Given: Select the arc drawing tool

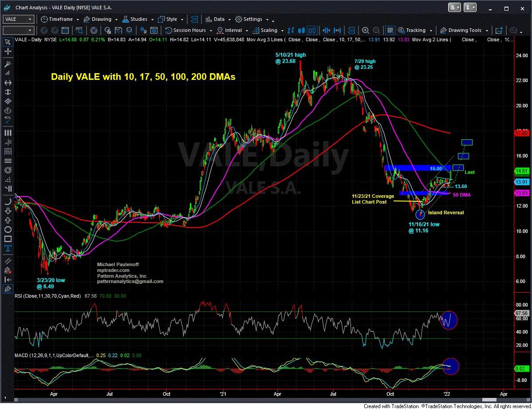Looking at the screenshot, I should 8,201.
